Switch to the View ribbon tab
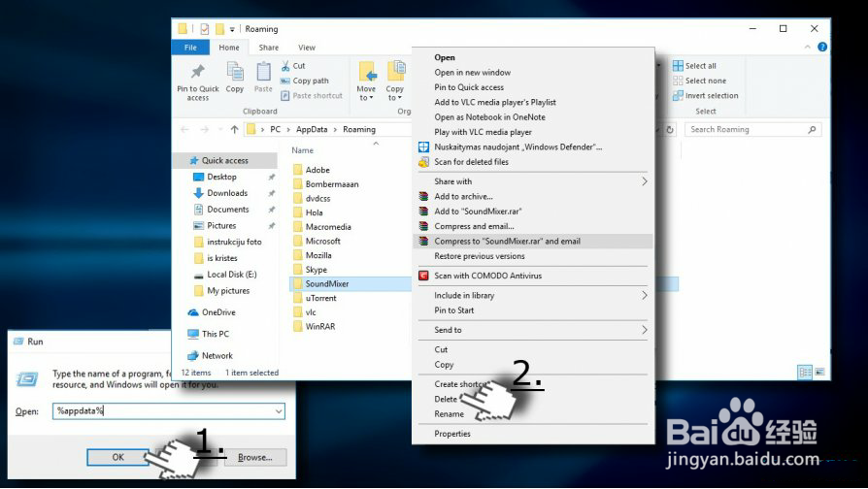Image resolution: width=868 pixels, height=489 pixels. 307,48
